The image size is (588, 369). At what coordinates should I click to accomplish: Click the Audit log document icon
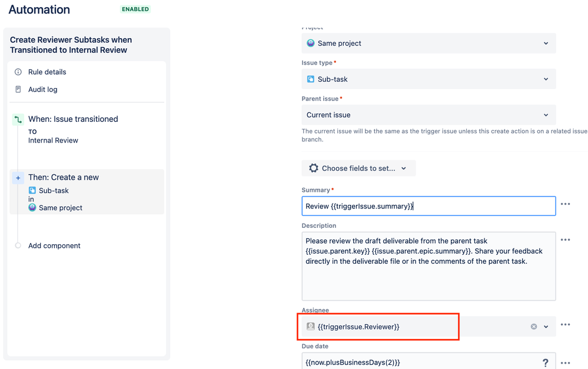18,89
